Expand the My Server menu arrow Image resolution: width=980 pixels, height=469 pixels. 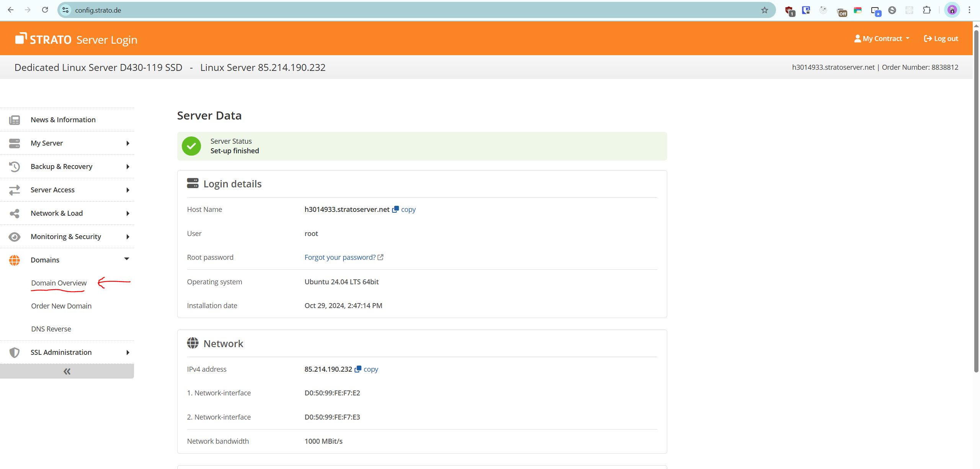click(x=128, y=143)
